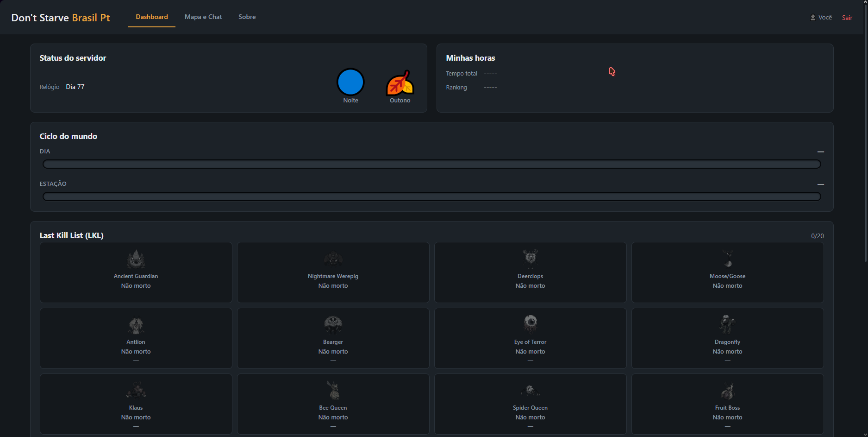
Task: Click the Eye of Terror name label
Action: [x=530, y=342]
